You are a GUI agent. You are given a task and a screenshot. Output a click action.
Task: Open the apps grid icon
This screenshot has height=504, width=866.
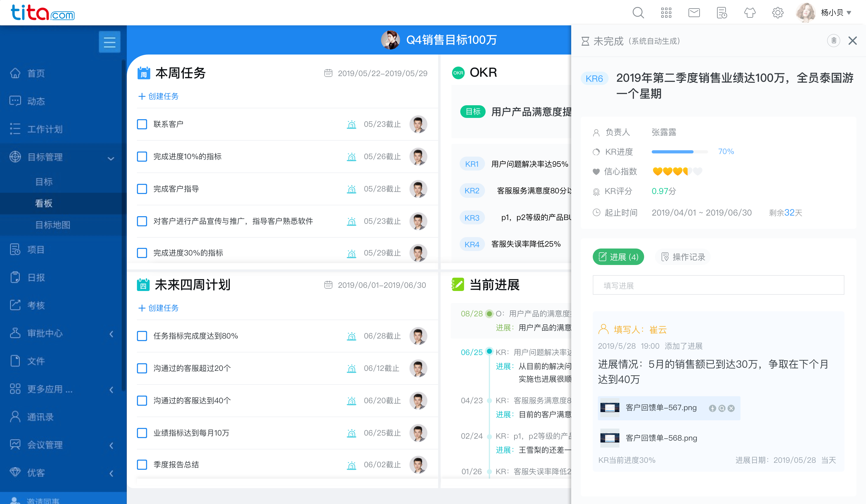click(x=666, y=13)
